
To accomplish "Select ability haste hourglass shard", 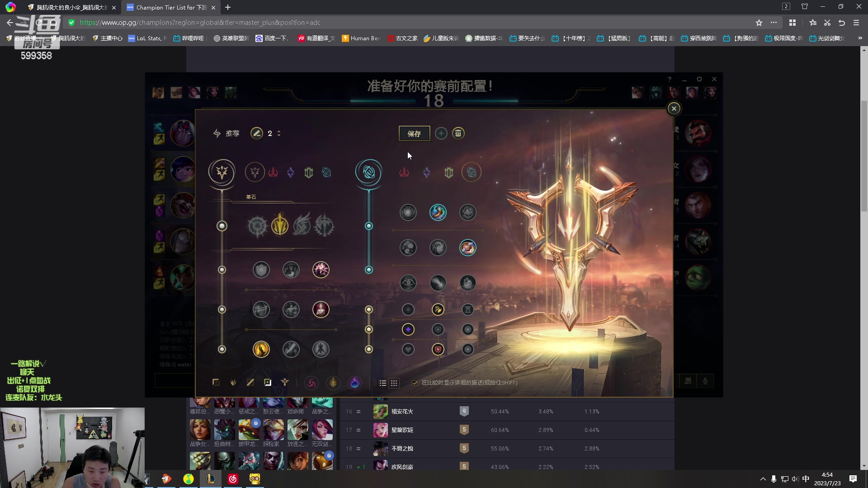I will 468,310.
